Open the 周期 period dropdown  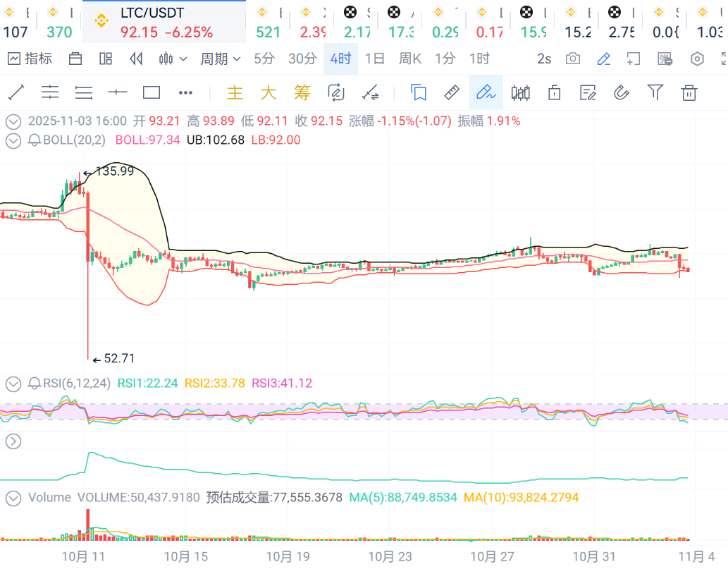click(220, 59)
